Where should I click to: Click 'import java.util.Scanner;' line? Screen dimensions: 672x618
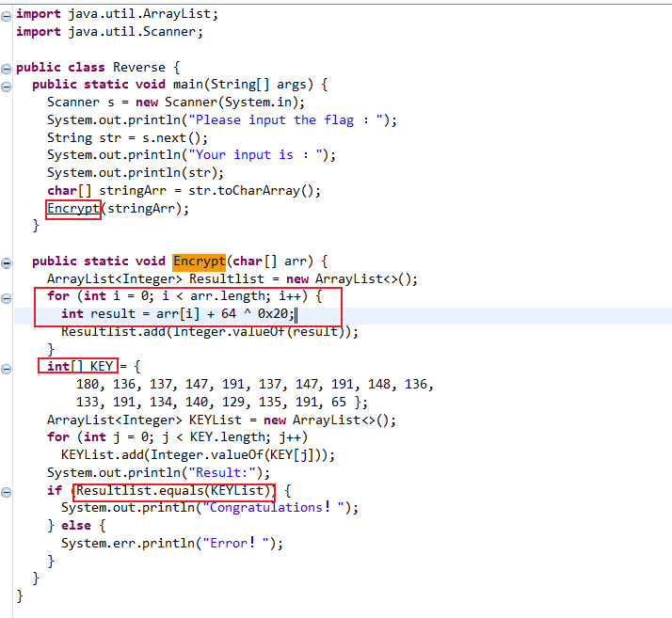click(x=109, y=32)
